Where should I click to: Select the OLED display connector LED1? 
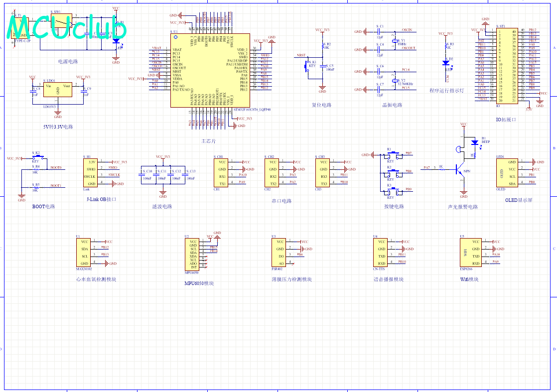click(507, 173)
